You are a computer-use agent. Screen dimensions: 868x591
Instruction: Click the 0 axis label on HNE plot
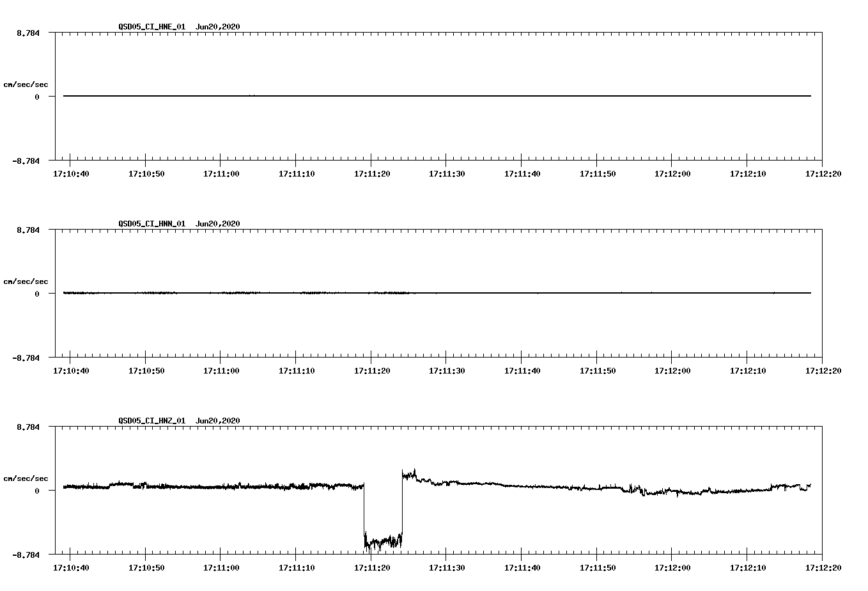point(37,97)
